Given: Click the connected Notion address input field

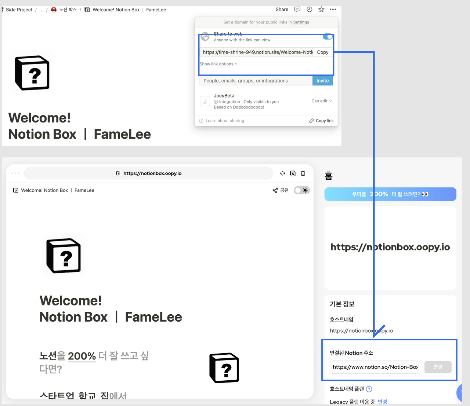Looking at the screenshot, I should (x=374, y=367).
